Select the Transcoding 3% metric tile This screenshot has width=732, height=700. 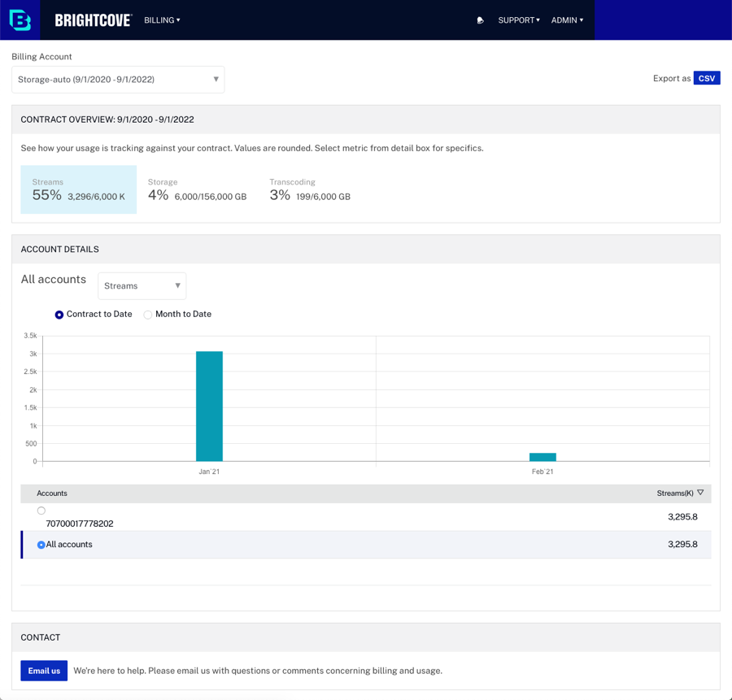[x=310, y=189]
